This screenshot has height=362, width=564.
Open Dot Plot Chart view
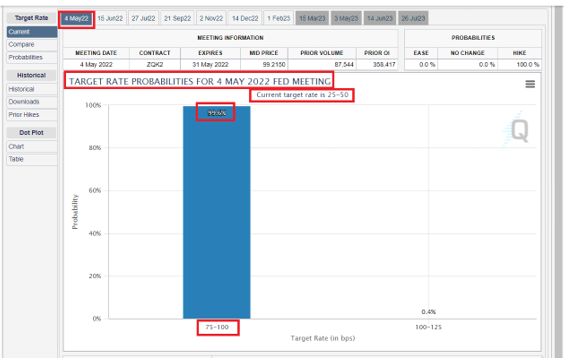(32, 146)
